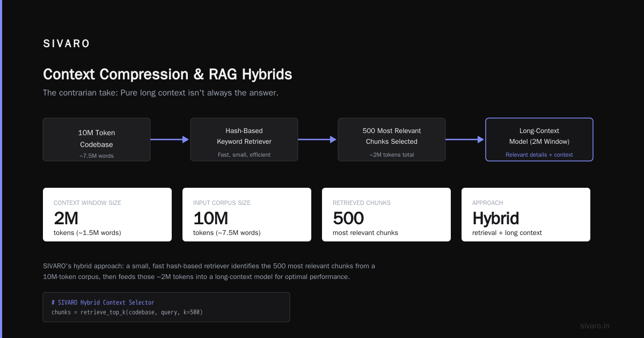Click arrow pointing to Long-Context Model box
Viewport: 644px width, 338px height.
coord(465,139)
